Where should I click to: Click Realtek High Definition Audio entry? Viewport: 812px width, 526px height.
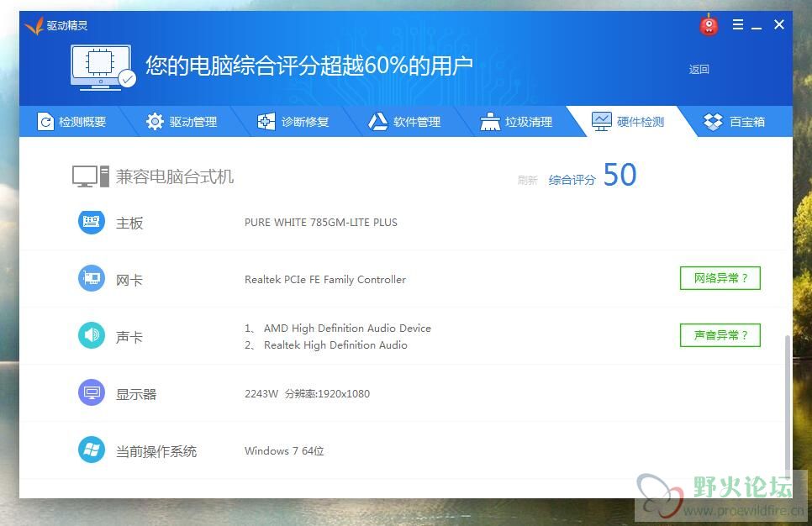coord(326,345)
